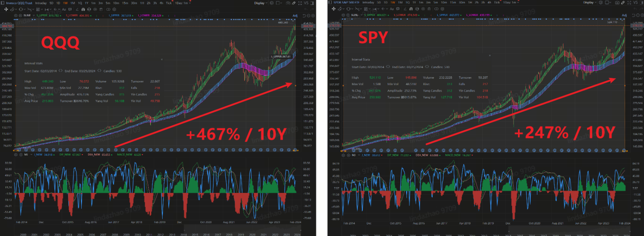
Task: Remove MJ indicator with circle-x in SPY chart
Action: (349, 155)
